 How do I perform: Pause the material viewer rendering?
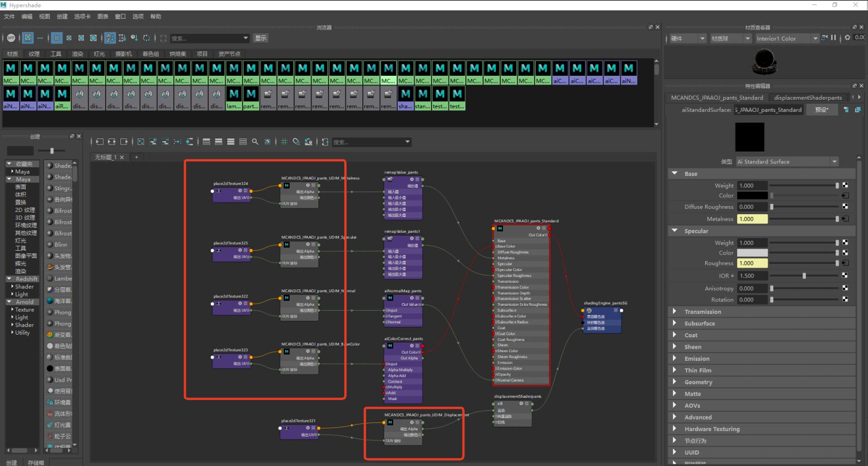tap(833, 38)
